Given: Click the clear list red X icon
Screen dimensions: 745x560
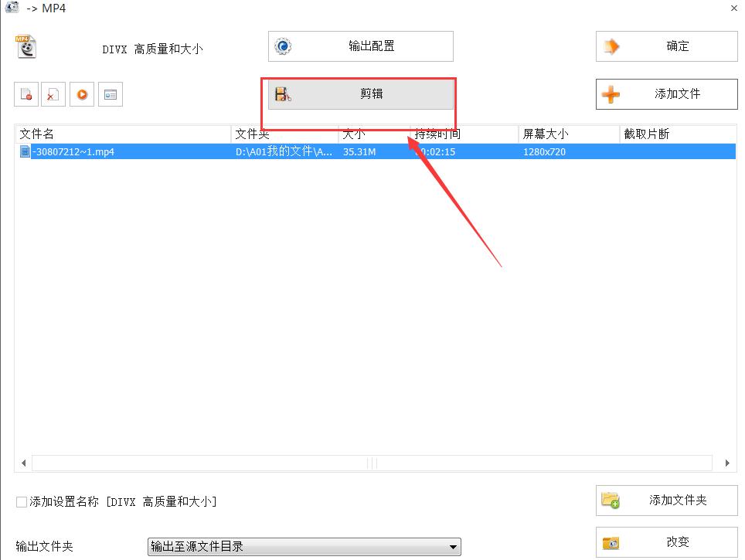Looking at the screenshot, I should tap(53, 93).
